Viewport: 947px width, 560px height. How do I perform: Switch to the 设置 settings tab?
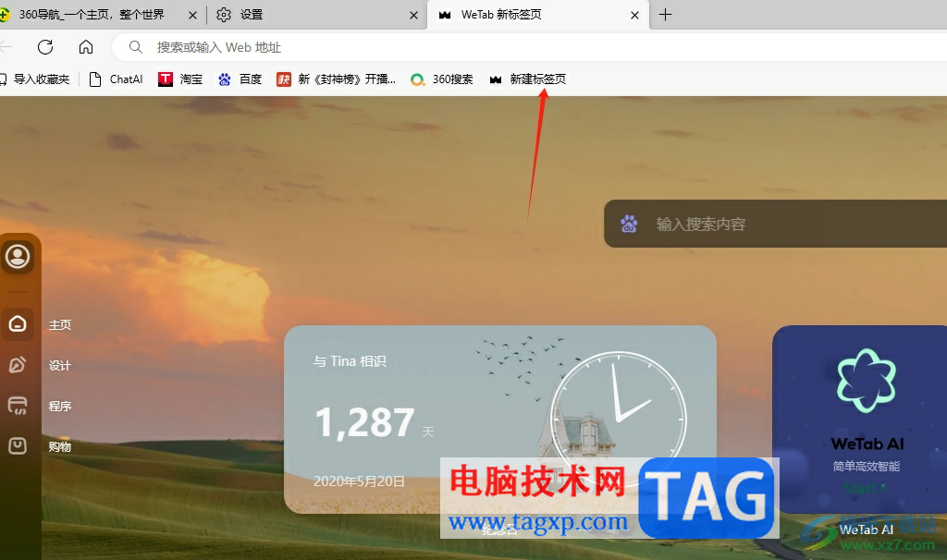pos(259,15)
